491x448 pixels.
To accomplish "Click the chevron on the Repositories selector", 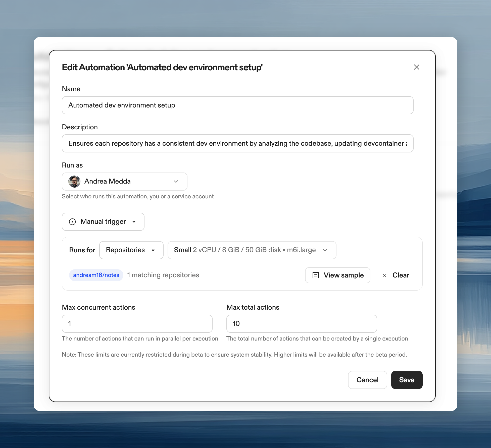I will click(154, 250).
